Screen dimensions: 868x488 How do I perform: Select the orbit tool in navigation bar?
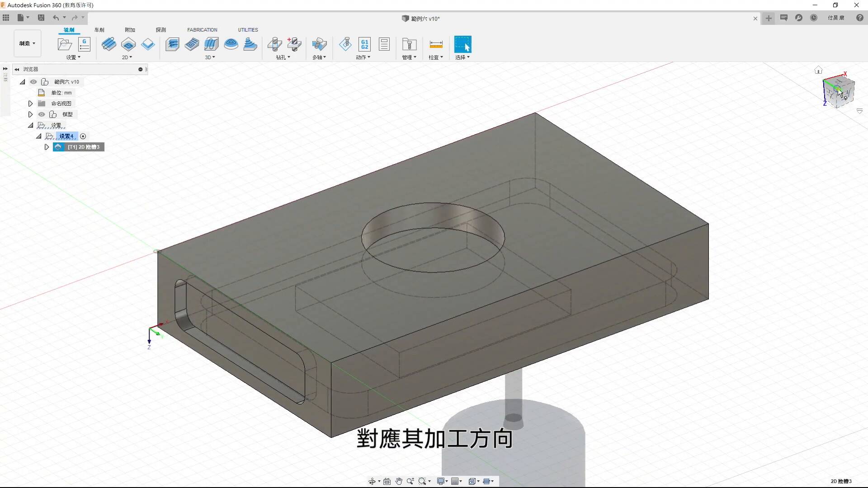click(372, 481)
